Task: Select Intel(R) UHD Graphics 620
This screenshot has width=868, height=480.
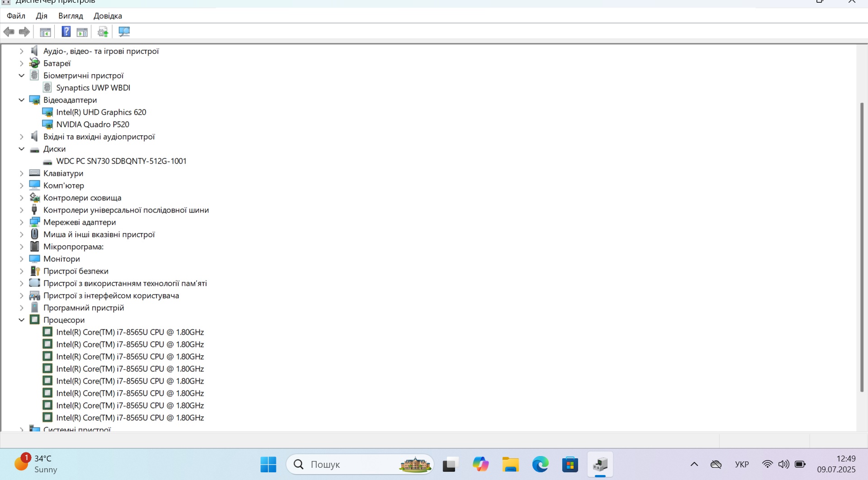Action: (101, 112)
